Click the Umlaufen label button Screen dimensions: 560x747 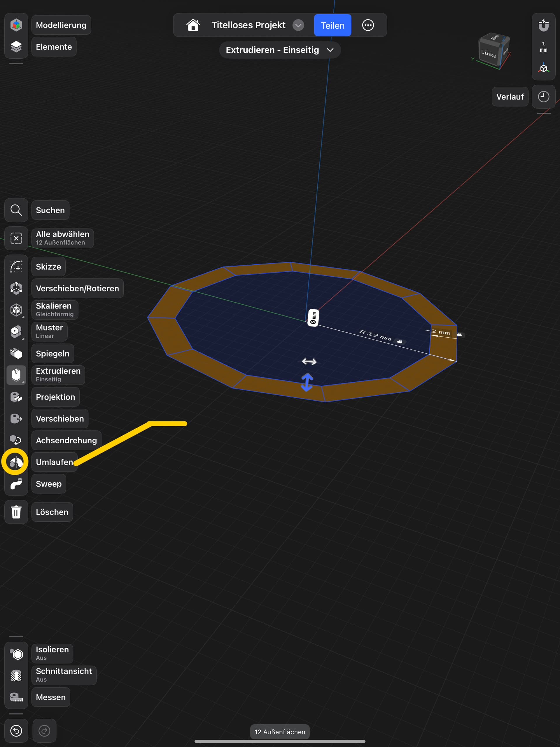click(x=54, y=462)
